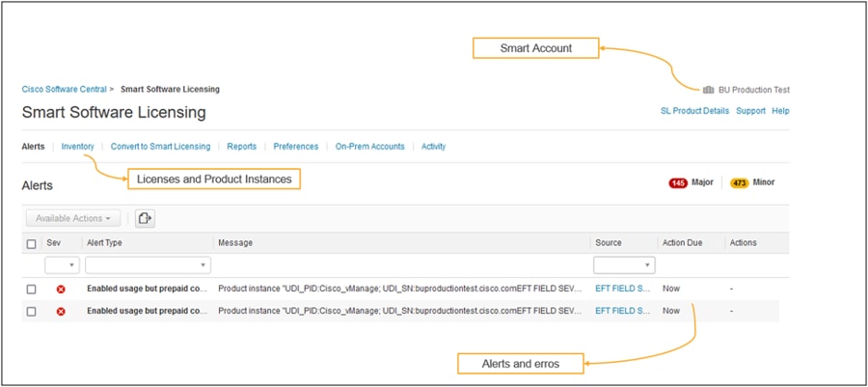Screen dimensions: 868x387
Task: Toggle the select-all checkbox in the header
Action: point(32,243)
